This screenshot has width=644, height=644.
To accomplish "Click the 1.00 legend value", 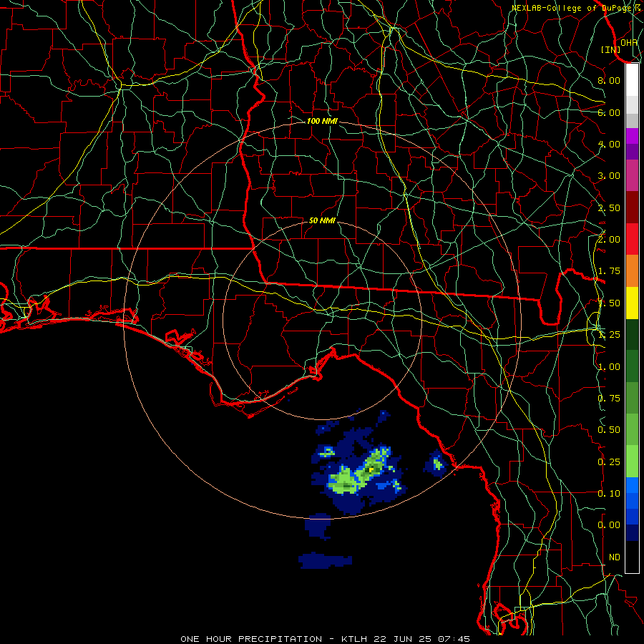I will point(609,367).
